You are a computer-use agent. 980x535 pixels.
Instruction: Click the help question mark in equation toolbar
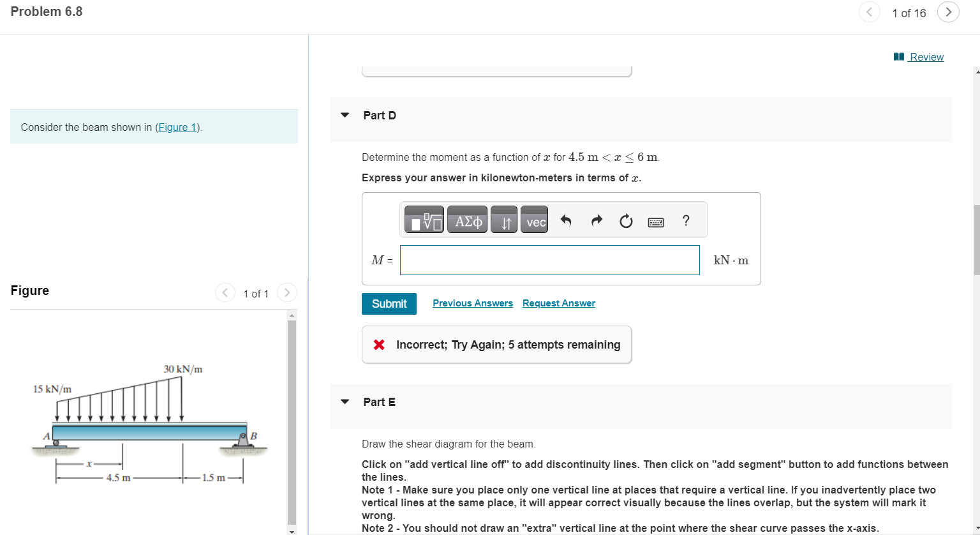point(685,221)
